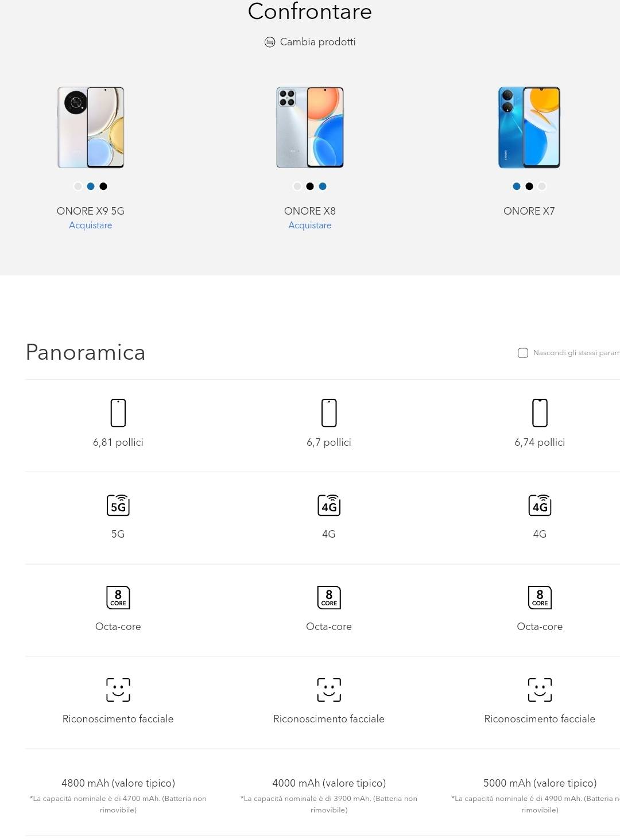Select the Riconoscimento facciale icon for ONORE X9

(x=118, y=691)
